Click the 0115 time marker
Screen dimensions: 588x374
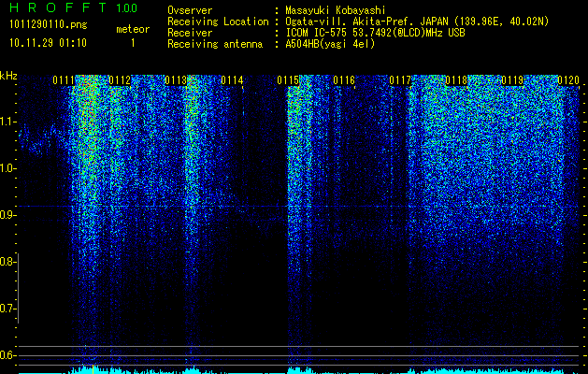288,80
